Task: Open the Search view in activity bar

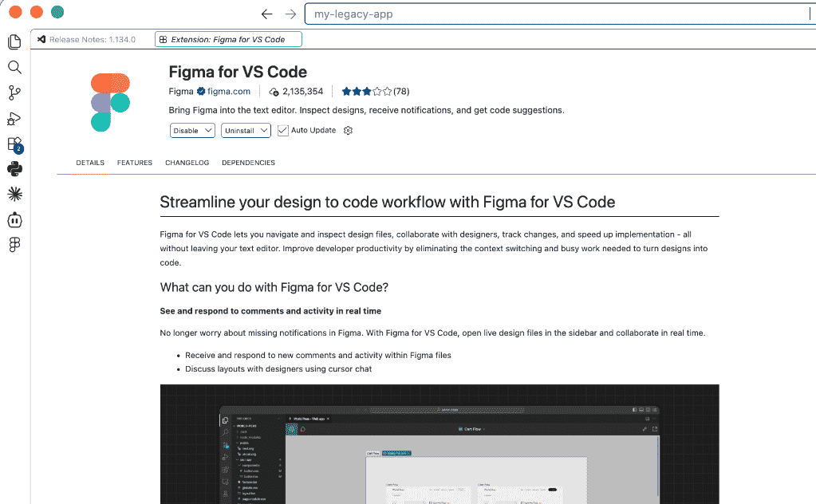Action: pyautogui.click(x=14, y=67)
